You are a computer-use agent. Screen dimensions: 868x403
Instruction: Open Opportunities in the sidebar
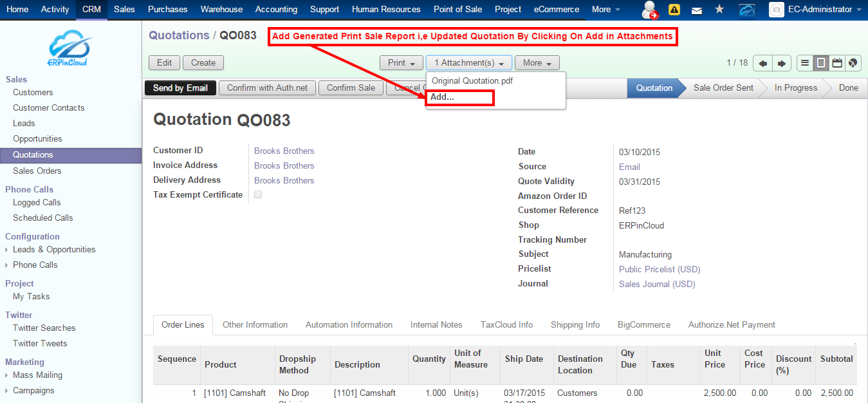click(x=37, y=139)
